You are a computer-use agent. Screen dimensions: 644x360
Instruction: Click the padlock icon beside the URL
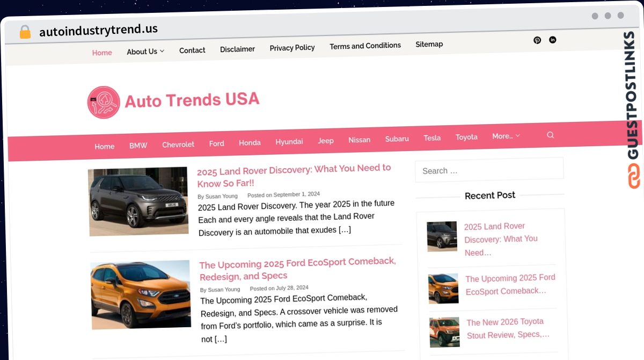click(x=25, y=32)
